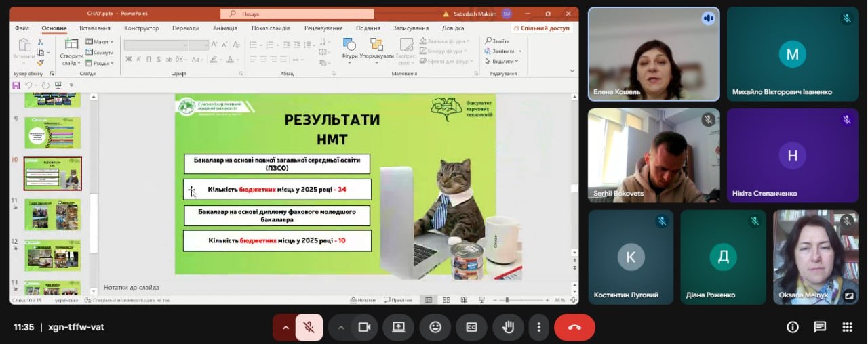Click picture-in-picture icon on Oksana Melnyk tile
Viewport: 868px width, 344px height.
(849, 295)
